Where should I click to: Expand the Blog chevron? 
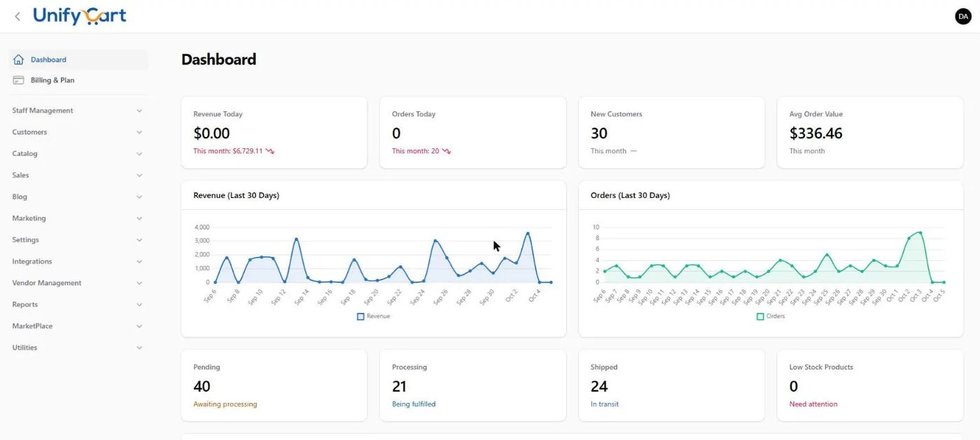pyautogui.click(x=139, y=197)
